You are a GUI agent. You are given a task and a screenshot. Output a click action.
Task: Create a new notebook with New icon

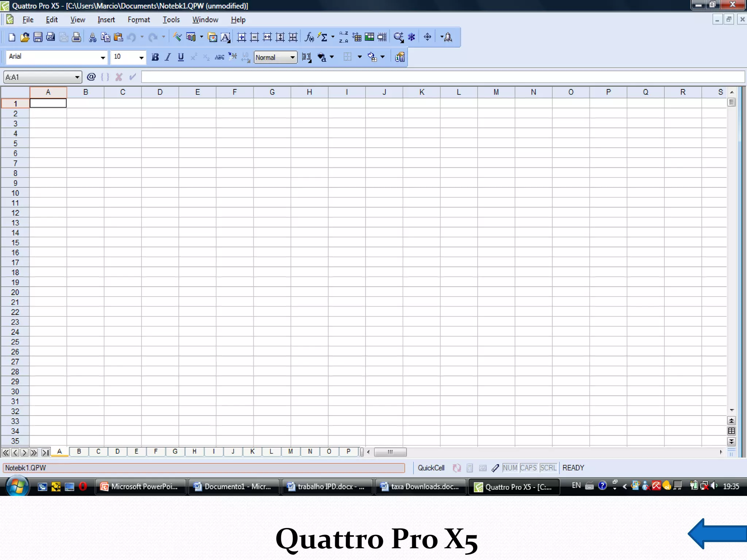12,37
